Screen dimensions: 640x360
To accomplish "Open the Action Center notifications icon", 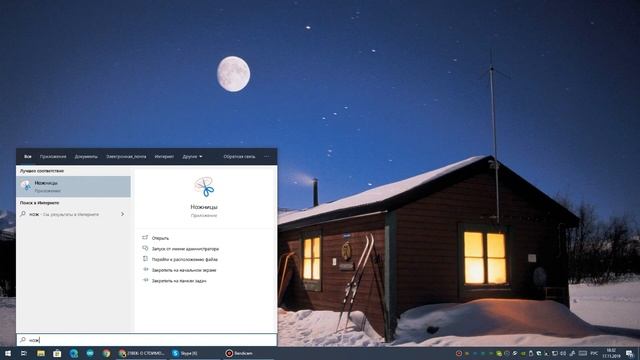I will tap(630, 353).
